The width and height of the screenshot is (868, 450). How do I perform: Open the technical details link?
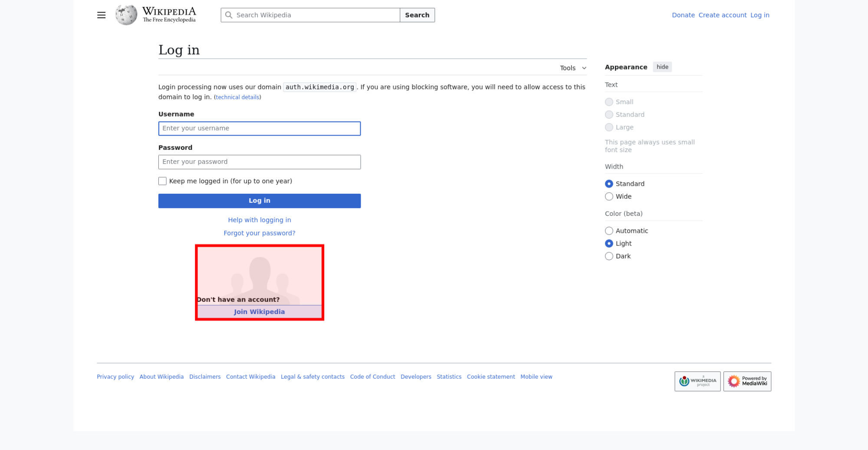click(237, 97)
